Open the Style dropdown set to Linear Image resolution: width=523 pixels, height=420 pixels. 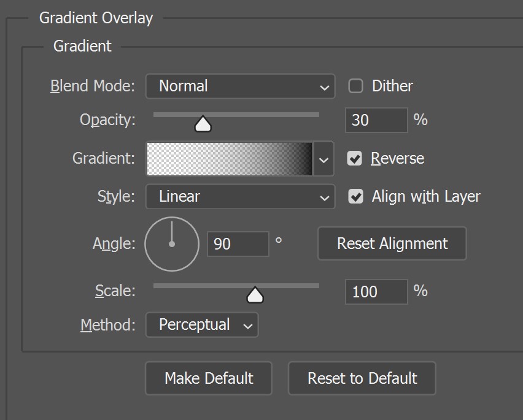[240, 196]
